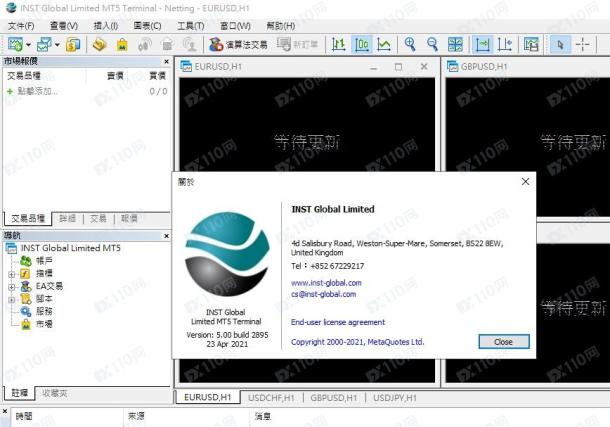
Task: Select the 交易品種 tab in Market Watch
Action: click(x=28, y=219)
